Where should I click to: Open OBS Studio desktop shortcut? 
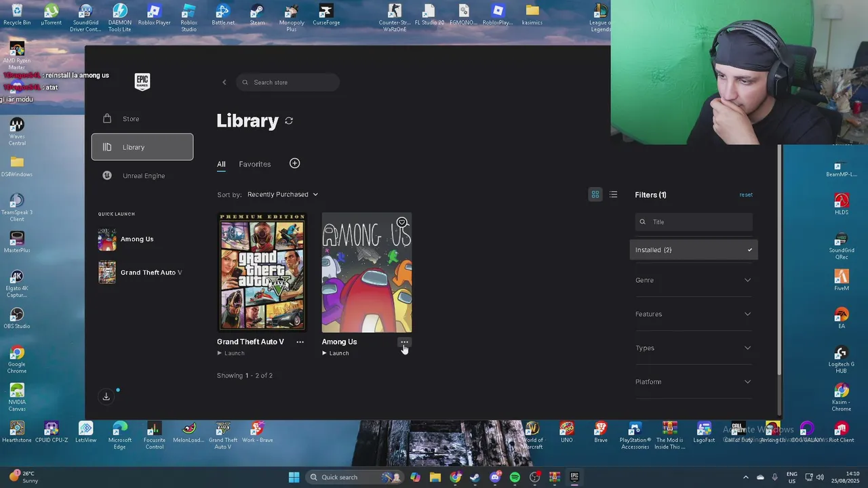17,319
